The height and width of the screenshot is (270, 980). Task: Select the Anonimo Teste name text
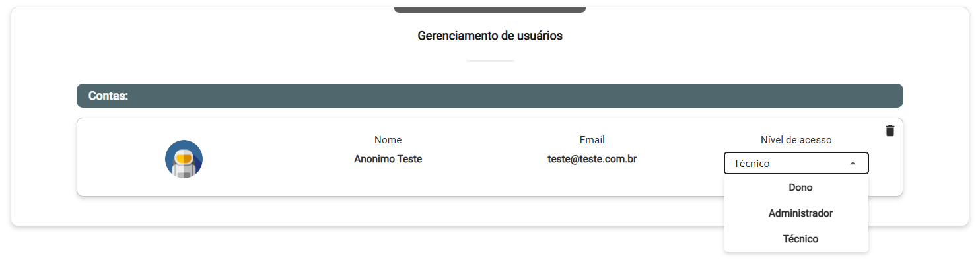coord(388,159)
